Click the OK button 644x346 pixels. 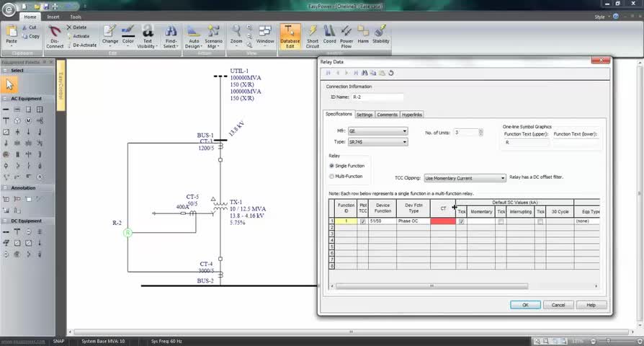[525, 305]
